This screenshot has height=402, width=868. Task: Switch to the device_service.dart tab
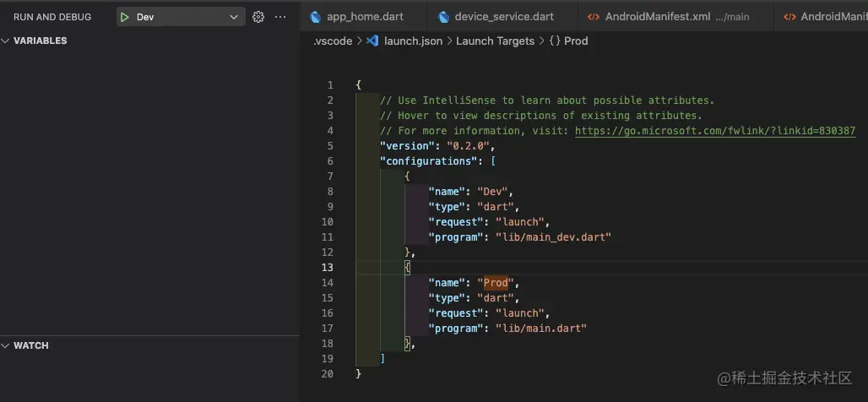(x=503, y=17)
